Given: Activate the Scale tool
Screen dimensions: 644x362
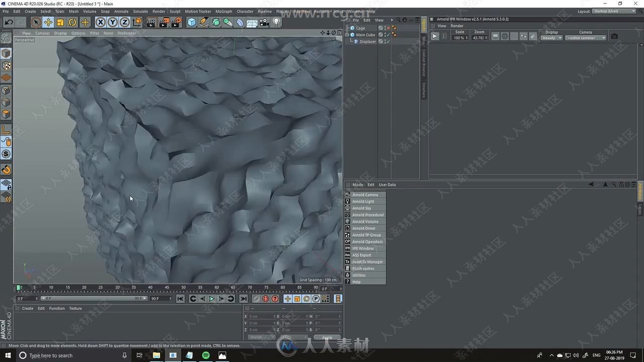Looking at the screenshot, I should [60, 22].
